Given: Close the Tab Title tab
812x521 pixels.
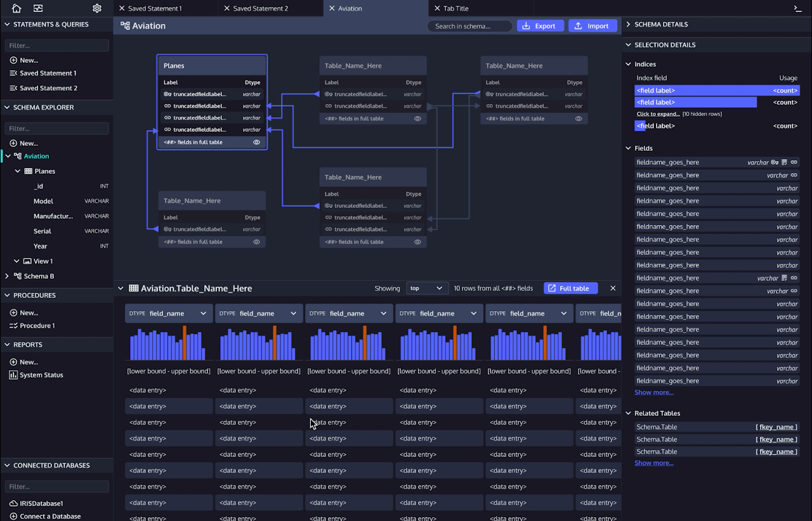Looking at the screenshot, I should click(437, 9).
